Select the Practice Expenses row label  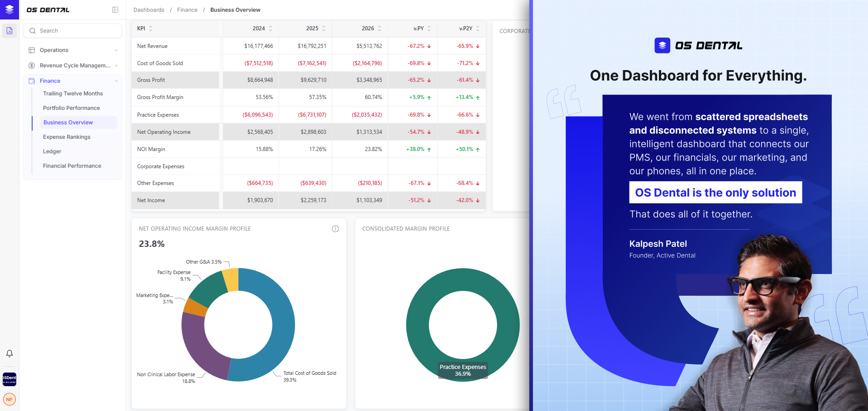point(158,115)
